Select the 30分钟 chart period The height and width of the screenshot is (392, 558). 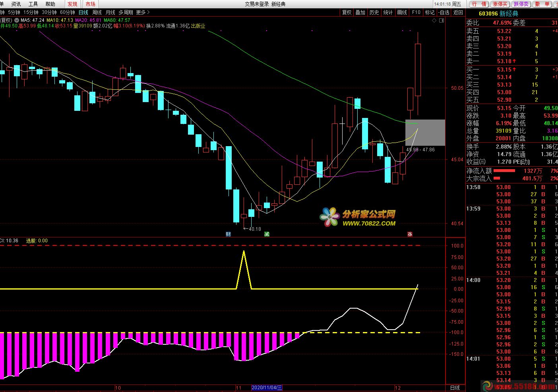49,12
